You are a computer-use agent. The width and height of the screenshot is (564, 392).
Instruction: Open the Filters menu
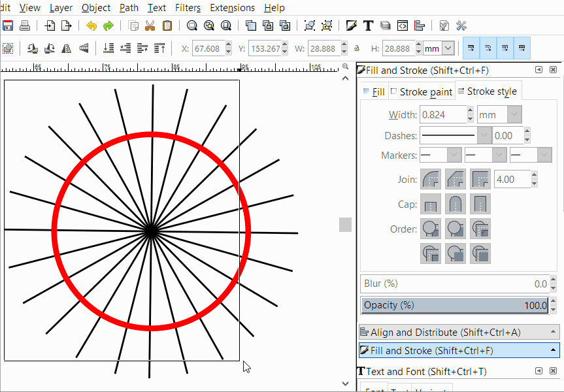188,8
